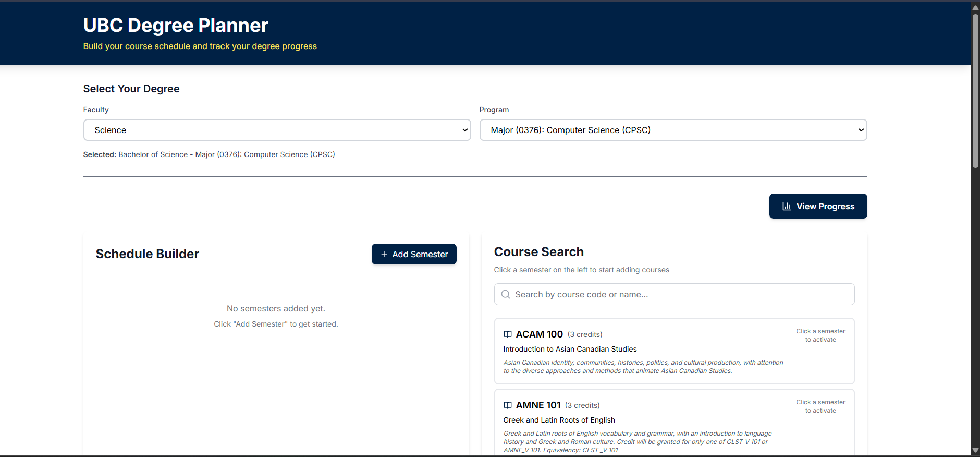This screenshot has height=457, width=980.
Task: Click 'No semesters added yet.' message
Action: click(x=276, y=309)
